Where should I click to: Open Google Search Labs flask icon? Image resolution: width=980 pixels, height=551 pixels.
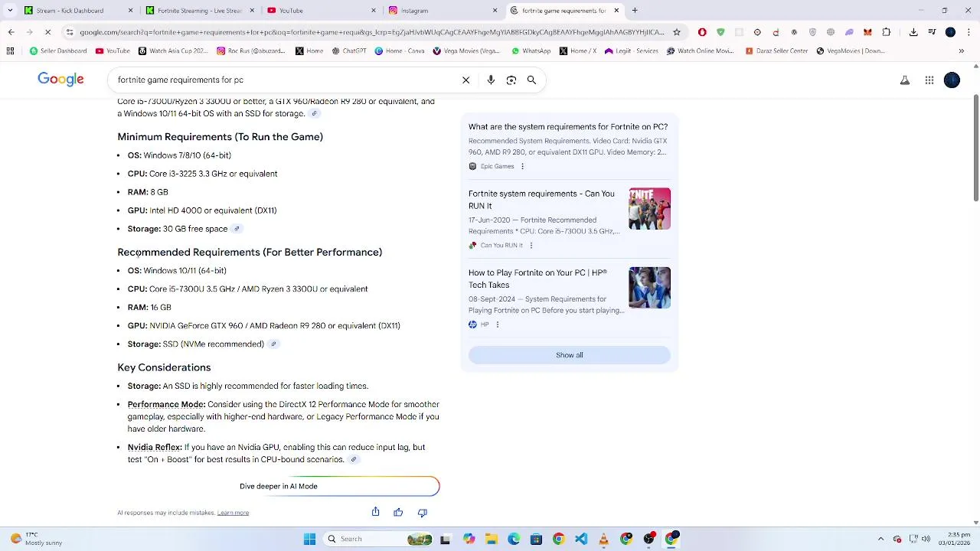(905, 80)
